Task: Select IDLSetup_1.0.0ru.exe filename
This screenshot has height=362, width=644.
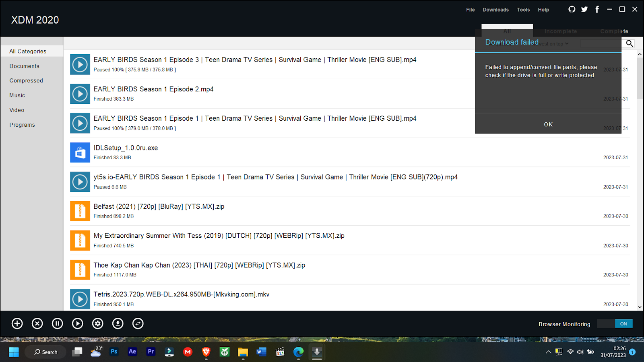Action: [x=126, y=148]
